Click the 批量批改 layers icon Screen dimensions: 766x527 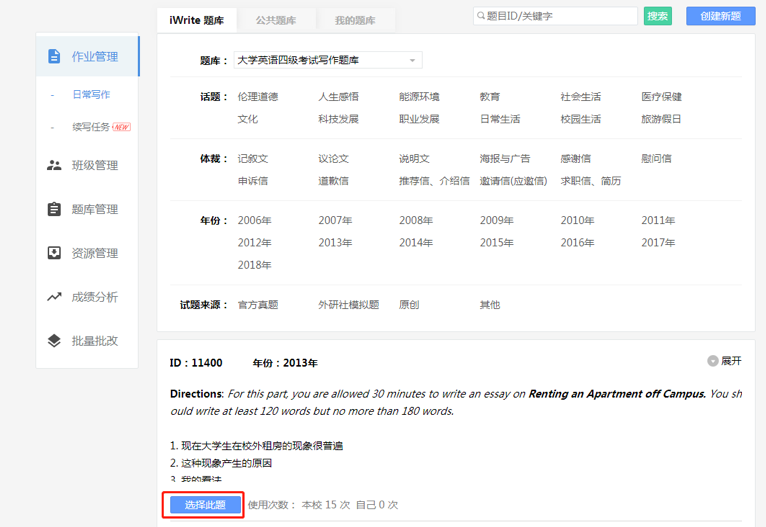click(x=54, y=341)
